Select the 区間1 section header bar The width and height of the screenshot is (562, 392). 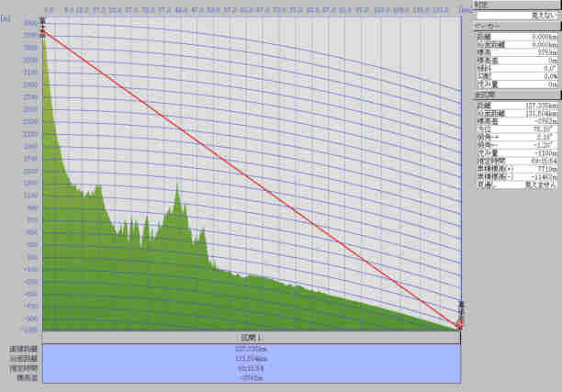click(248, 338)
